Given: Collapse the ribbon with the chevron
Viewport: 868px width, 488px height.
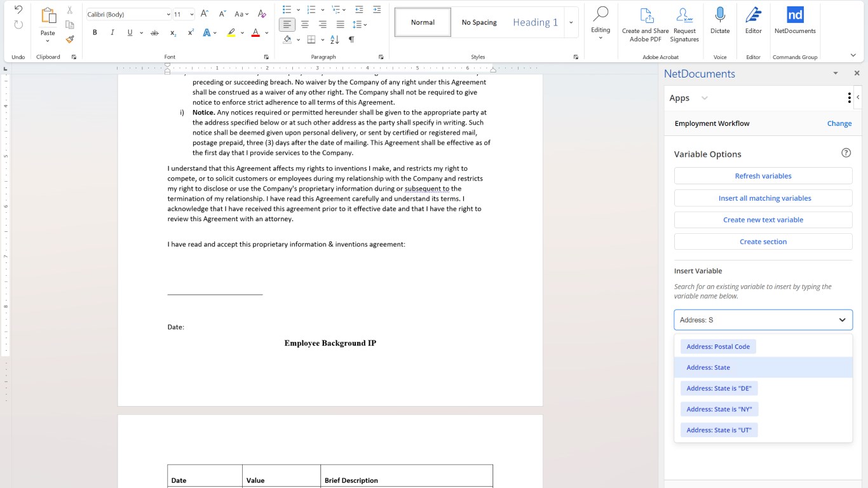Looking at the screenshot, I should (x=853, y=56).
